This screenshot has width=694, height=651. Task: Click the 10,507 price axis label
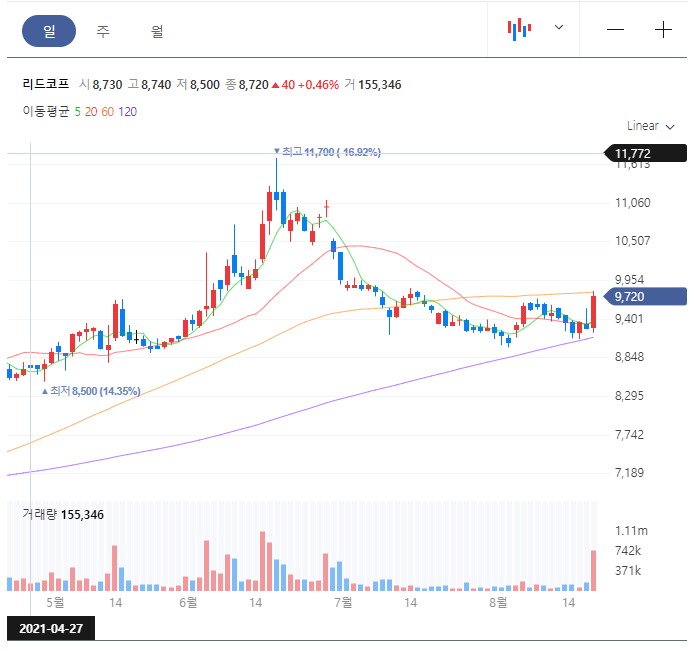click(632, 241)
